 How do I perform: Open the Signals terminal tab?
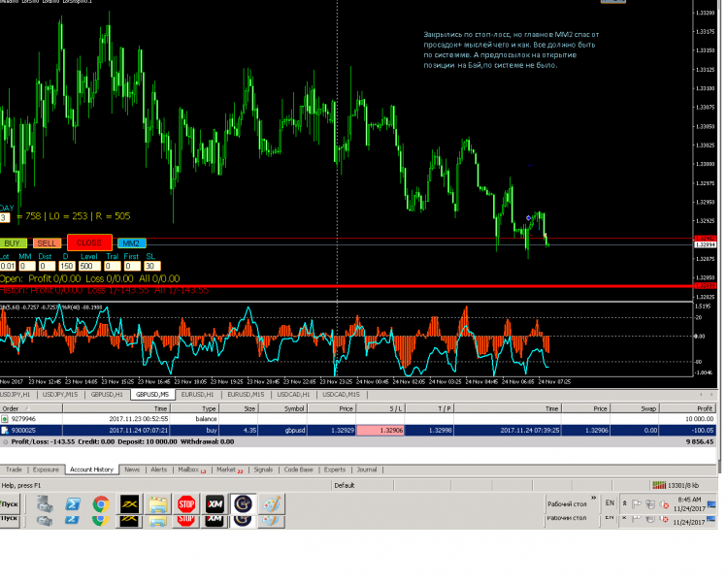click(263, 469)
